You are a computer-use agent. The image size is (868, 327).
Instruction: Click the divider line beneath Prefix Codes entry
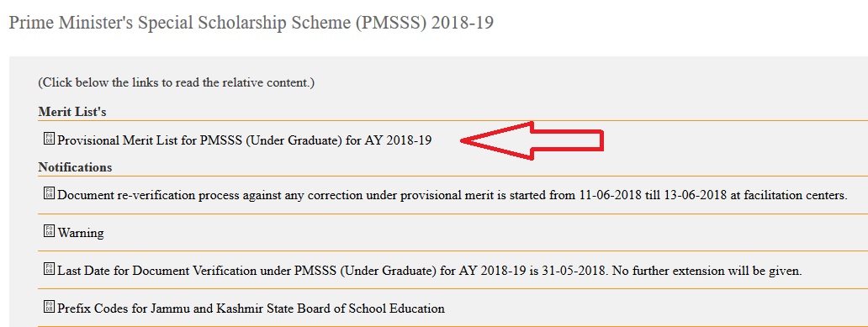pos(453,326)
